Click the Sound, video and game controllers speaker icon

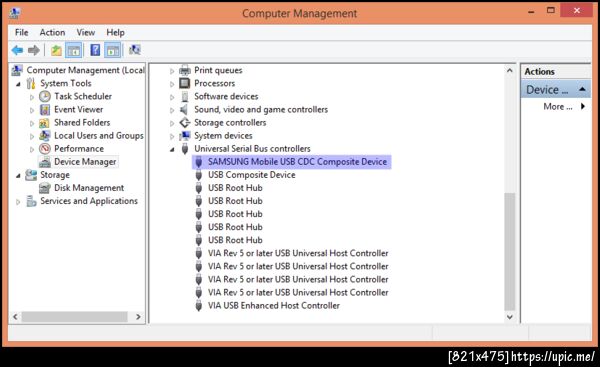tap(184, 109)
